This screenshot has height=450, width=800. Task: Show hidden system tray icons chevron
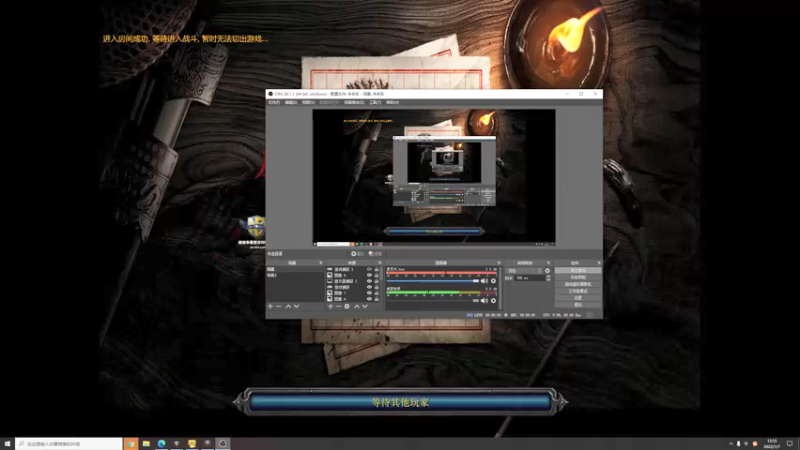[731, 443]
